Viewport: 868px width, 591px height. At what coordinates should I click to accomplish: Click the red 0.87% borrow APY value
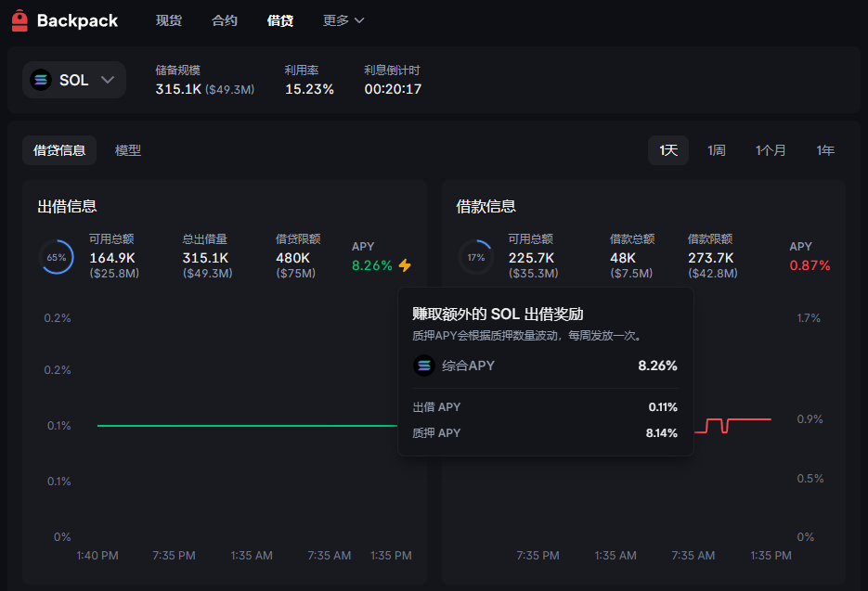point(810,265)
